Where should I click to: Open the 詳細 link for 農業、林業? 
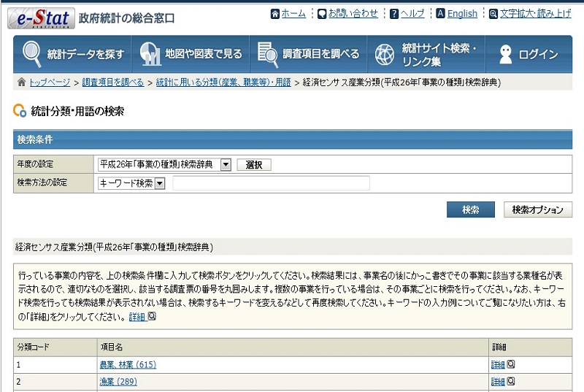point(498,365)
